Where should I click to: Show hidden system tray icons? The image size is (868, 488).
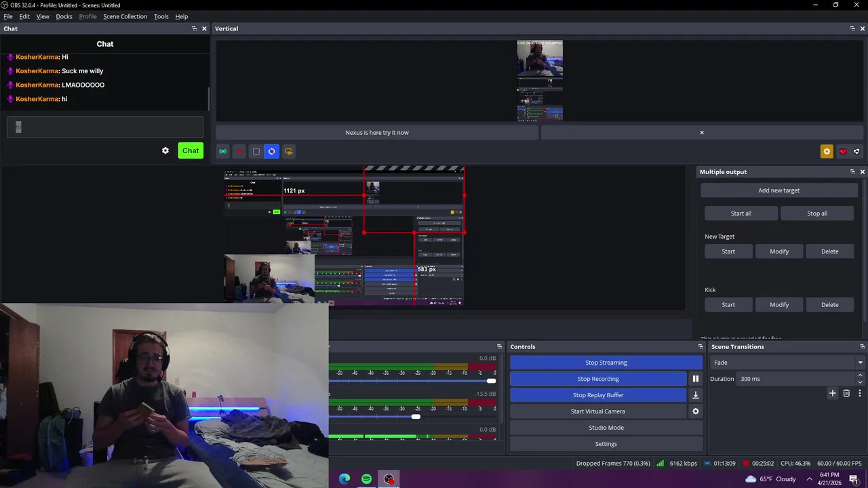(809, 479)
